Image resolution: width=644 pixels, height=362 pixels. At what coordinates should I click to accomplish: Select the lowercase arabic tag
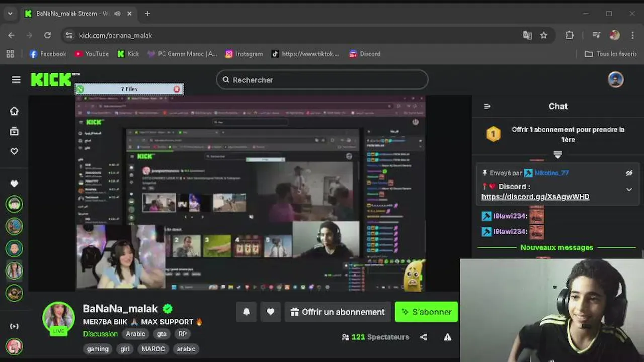tap(186, 349)
